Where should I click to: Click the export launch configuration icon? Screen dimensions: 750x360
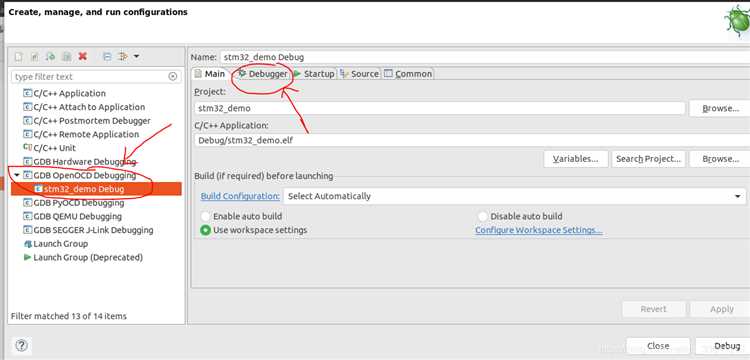coord(50,56)
